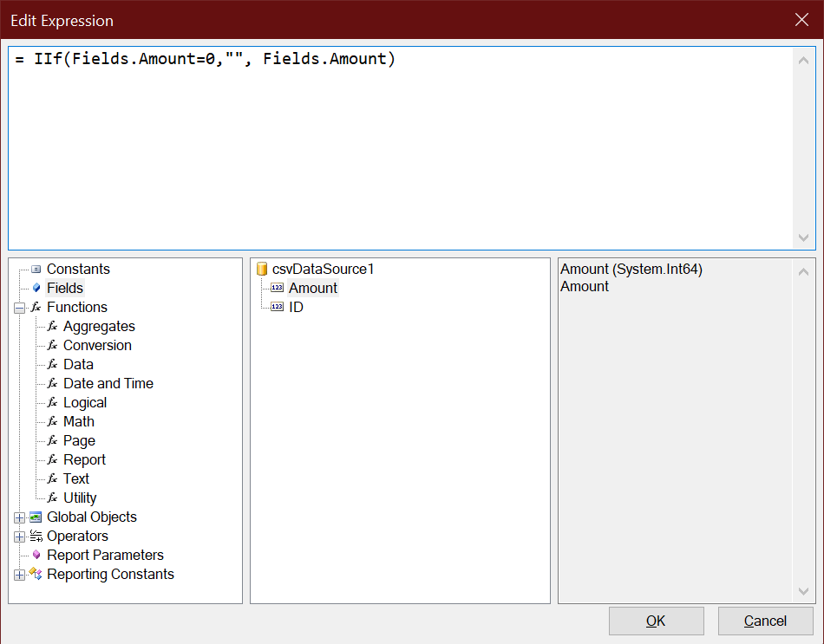Expand the Operators node
Image resolution: width=824 pixels, height=644 pixels.
pyautogui.click(x=19, y=537)
